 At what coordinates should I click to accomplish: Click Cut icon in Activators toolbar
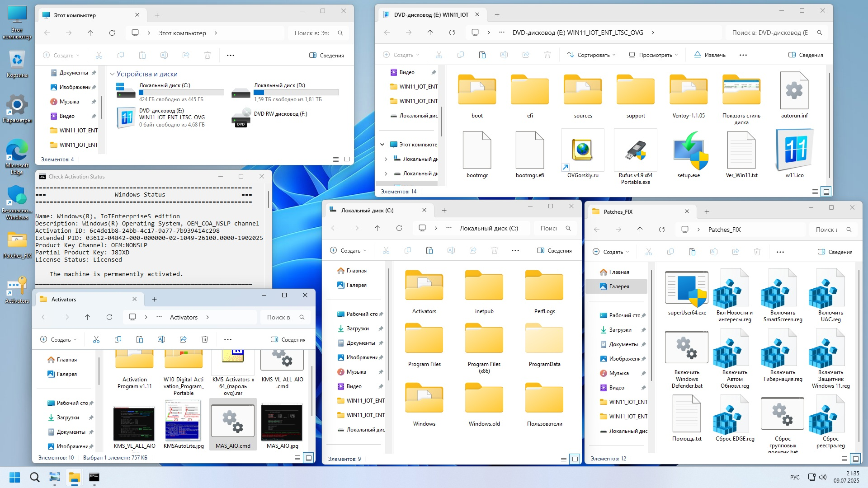[96, 339]
